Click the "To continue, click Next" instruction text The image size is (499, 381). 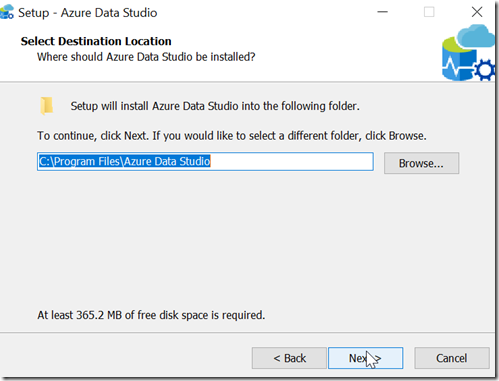point(232,136)
